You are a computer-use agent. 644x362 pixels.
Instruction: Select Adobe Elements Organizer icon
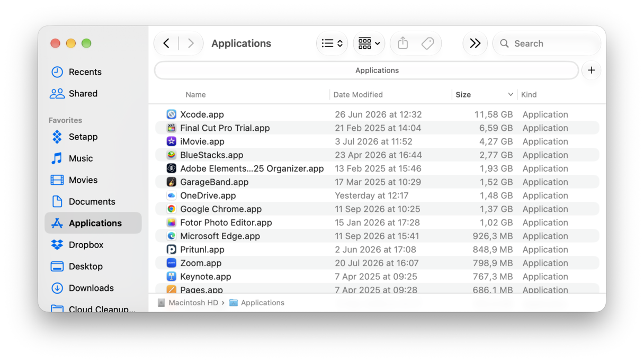(x=171, y=169)
